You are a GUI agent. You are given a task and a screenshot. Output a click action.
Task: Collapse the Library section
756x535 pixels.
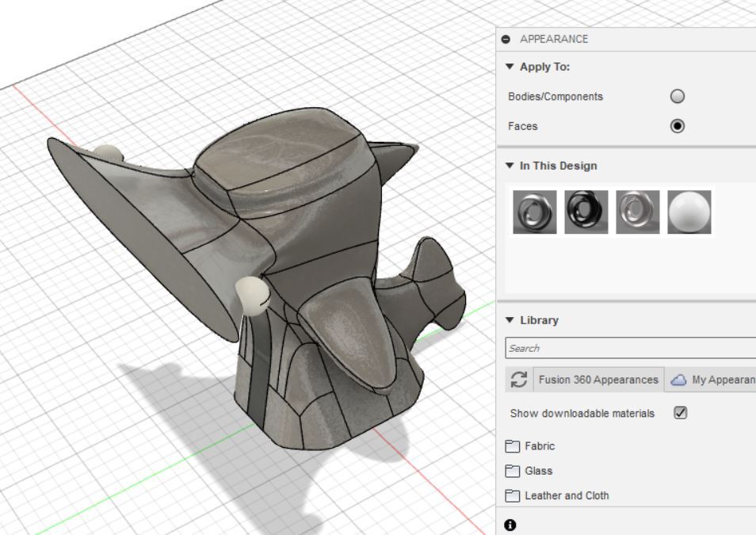tap(510, 320)
